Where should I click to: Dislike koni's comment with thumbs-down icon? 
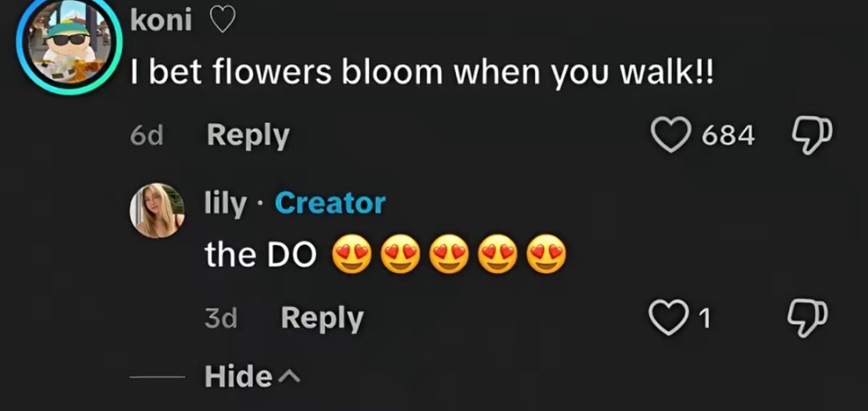pyautogui.click(x=811, y=135)
